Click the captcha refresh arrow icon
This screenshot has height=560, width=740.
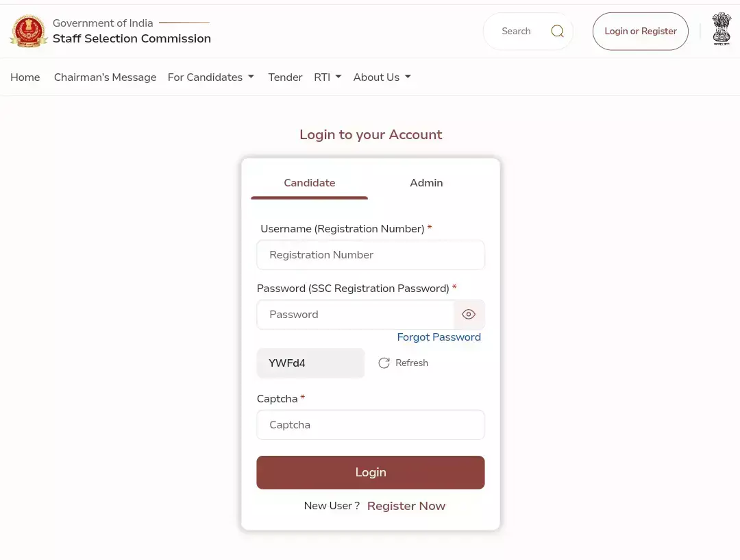coord(384,363)
